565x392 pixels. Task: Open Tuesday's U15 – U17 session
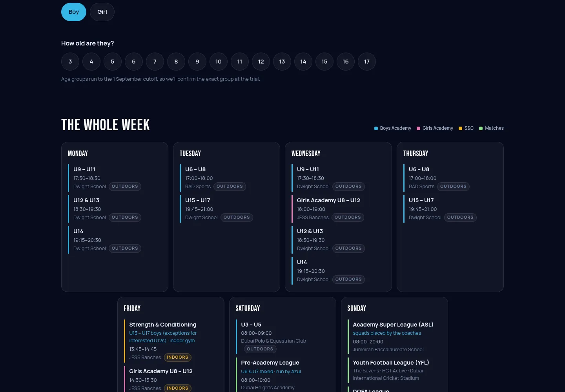tap(227, 209)
